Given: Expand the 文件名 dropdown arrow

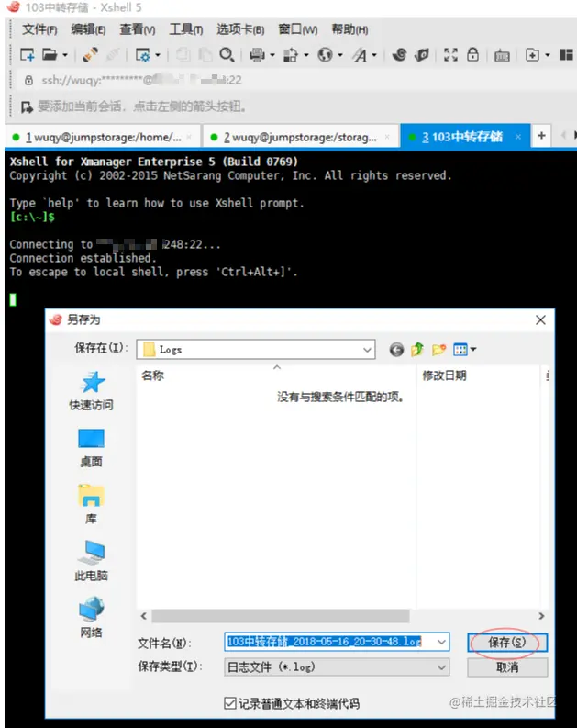Looking at the screenshot, I should click(441, 642).
